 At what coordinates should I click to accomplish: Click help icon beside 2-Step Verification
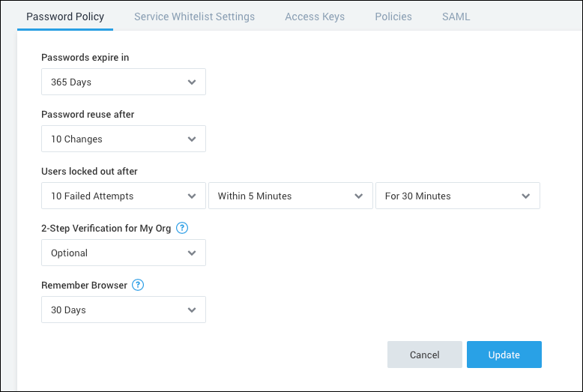(181, 228)
